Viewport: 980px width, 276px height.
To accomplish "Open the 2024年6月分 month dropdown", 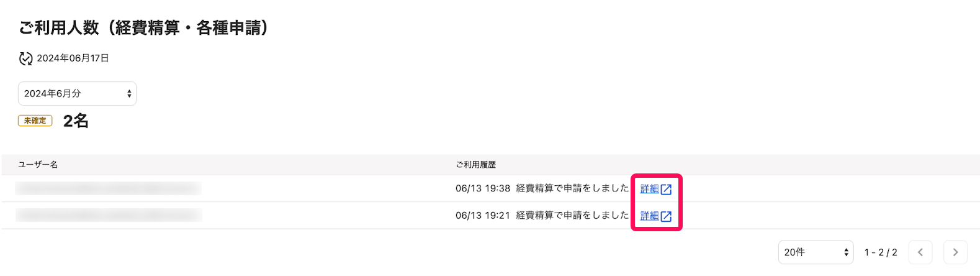I will coord(77,93).
